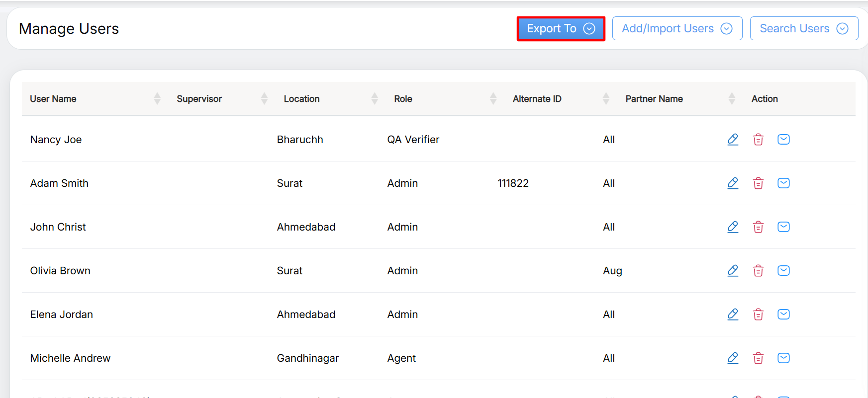Click the Supervisor column sort arrows

coord(264,99)
